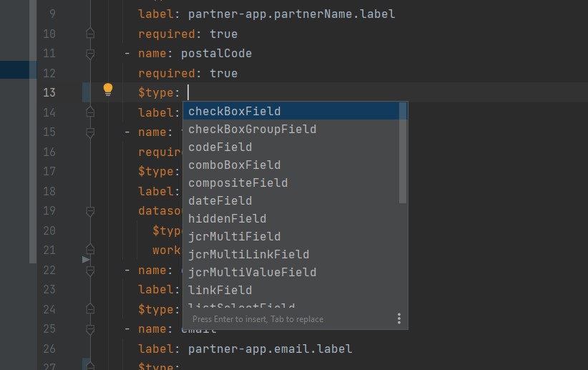Collapse the fold region ending at line 10
This screenshot has width=588, height=370.
[90, 34]
